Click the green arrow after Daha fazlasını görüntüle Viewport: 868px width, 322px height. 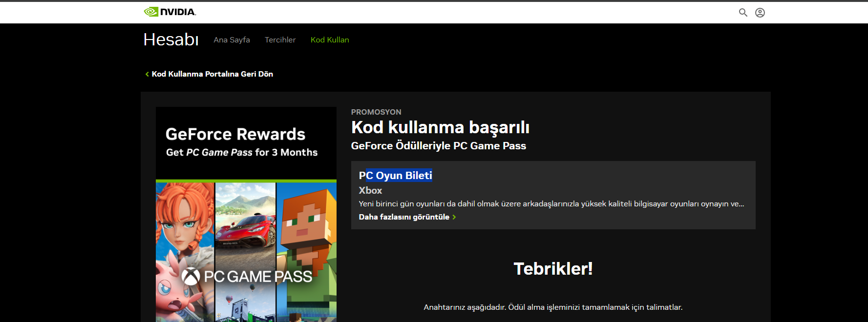[454, 217]
